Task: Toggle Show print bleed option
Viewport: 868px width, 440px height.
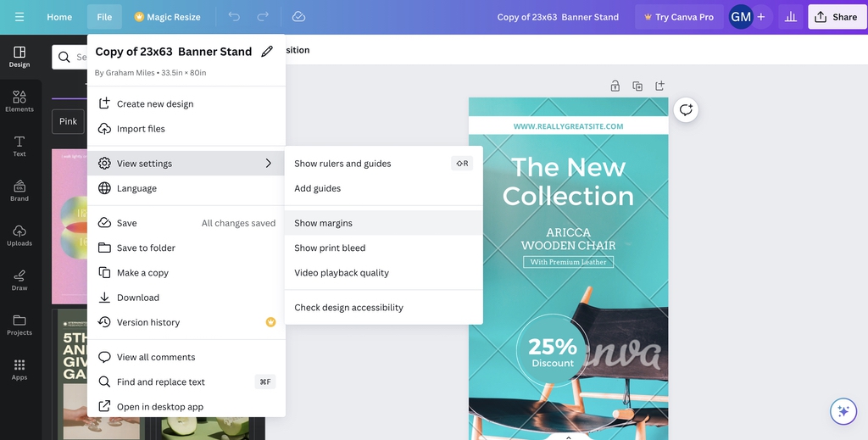Action: [x=384, y=248]
